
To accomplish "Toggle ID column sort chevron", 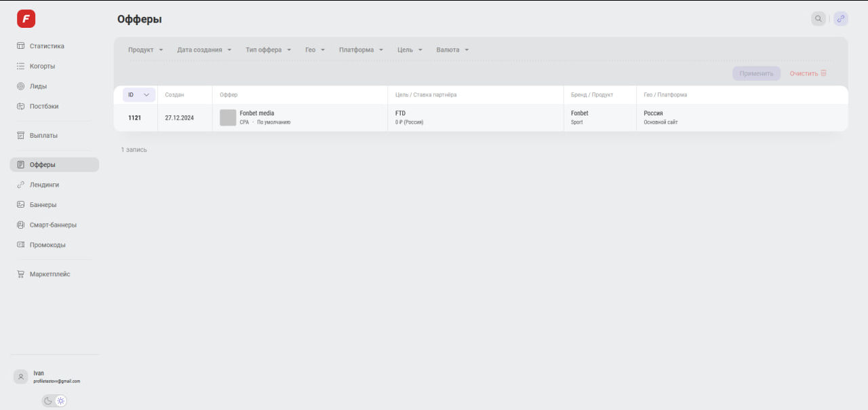I will pyautogui.click(x=146, y=95).
